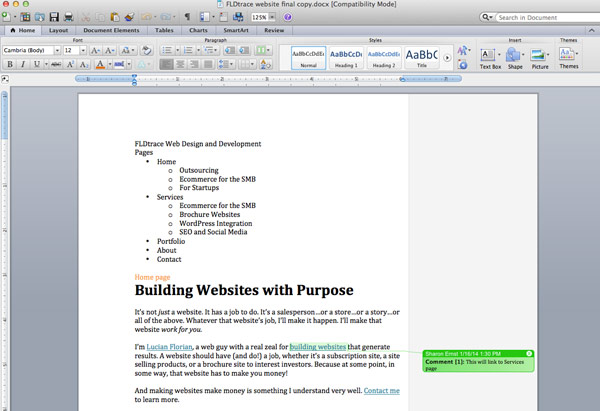
Task: Apply the text highlight color
Action: 119,64
